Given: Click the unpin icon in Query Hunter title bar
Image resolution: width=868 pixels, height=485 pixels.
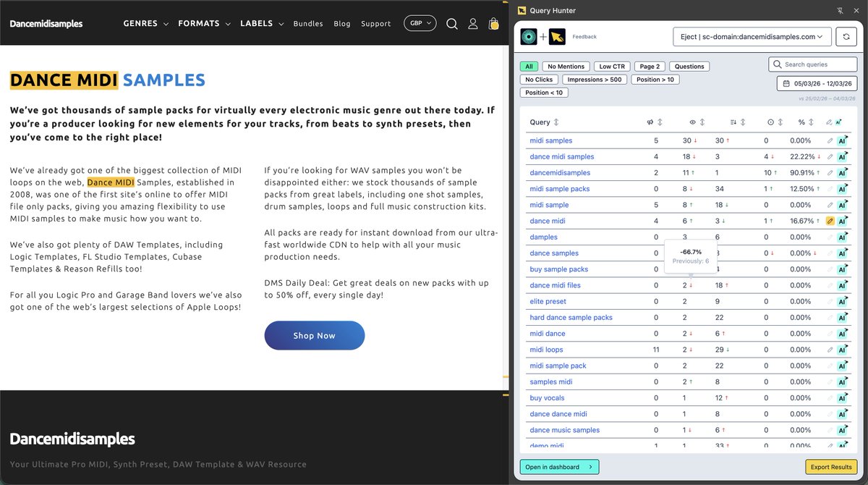Looking at the screenshot, I should [840, 11].
